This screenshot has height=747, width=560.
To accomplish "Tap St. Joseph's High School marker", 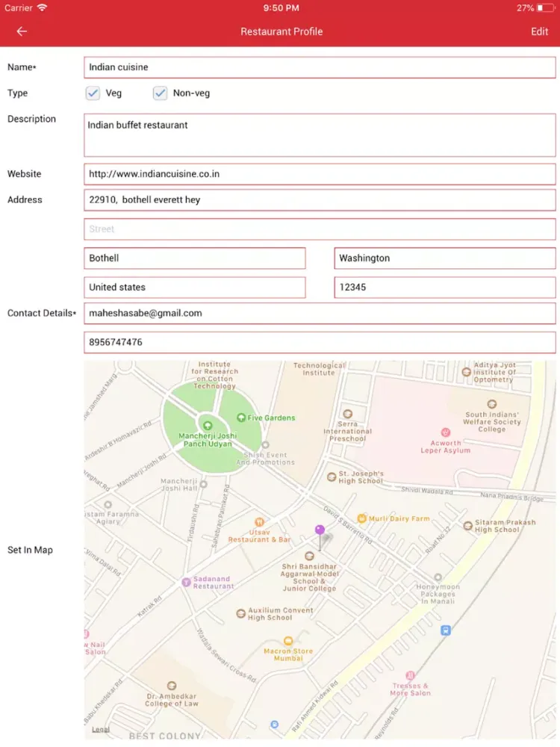I will point(332,477).
